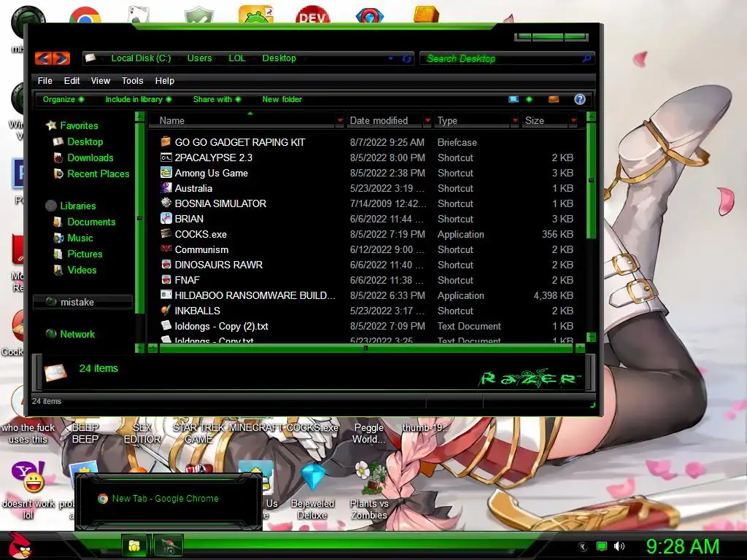This screenshot has width=747, height=560.
Task: Click New Tab - Google Chrome thumbnail
Action: point(169,501)
